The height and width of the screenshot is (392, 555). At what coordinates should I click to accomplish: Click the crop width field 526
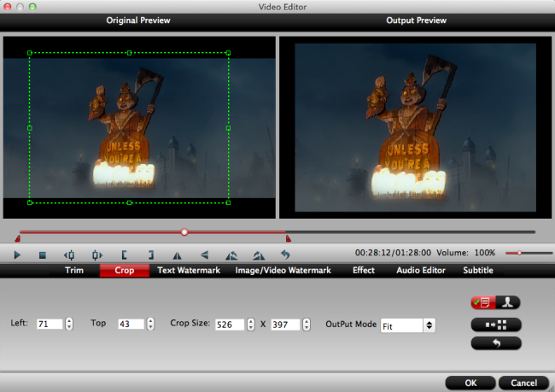coord(230,325)
